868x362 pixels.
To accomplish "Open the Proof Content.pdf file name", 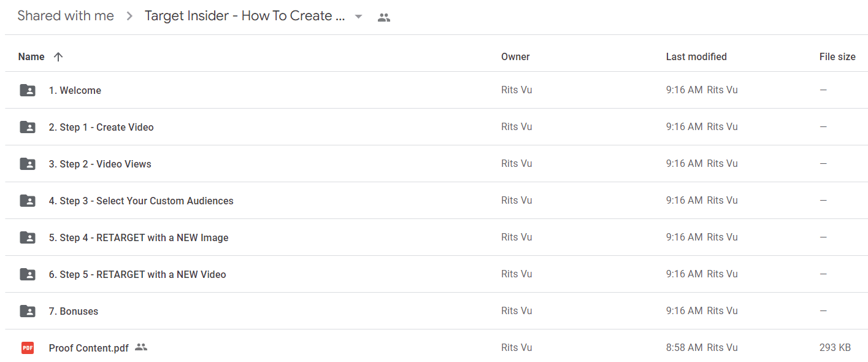I will [89, 348].
